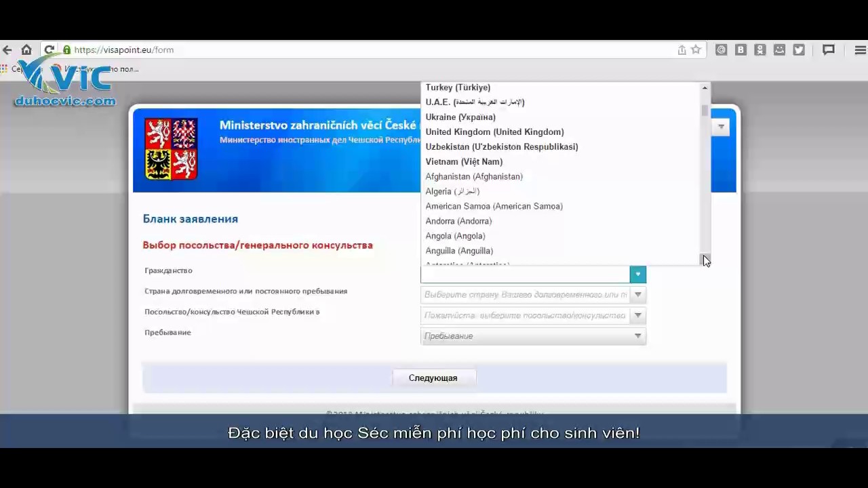The width and height of the screenshot is (868, 488).
Task: Open the Пребывание dropdown
Action: click(533, 336)
